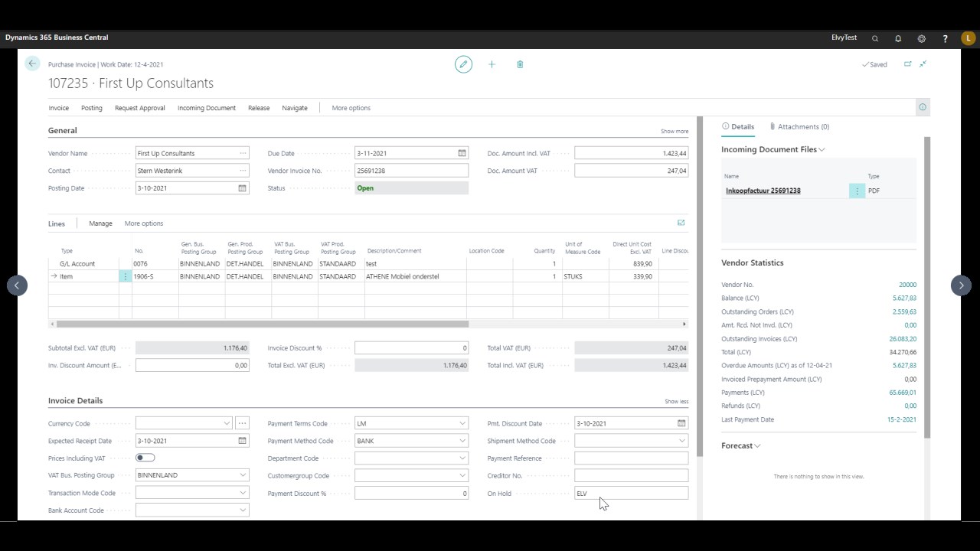Click Show more in the General section

point(675,132)
